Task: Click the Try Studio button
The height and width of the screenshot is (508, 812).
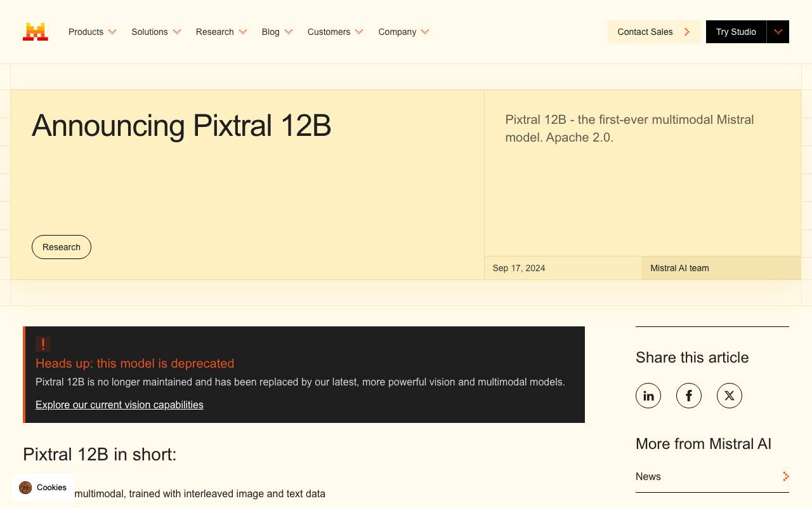Action: pos(736,32)
